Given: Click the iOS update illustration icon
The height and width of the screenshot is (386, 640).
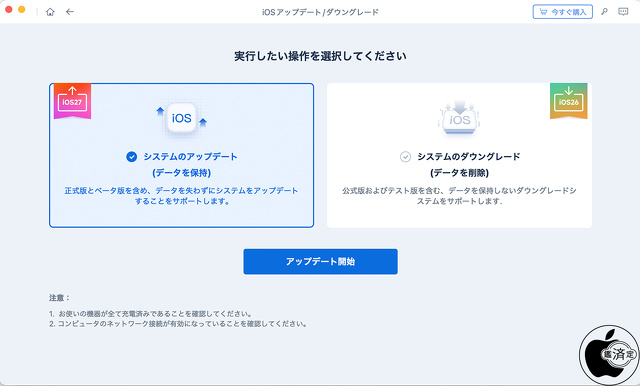Looking at the screenshot, I should 182,118.
